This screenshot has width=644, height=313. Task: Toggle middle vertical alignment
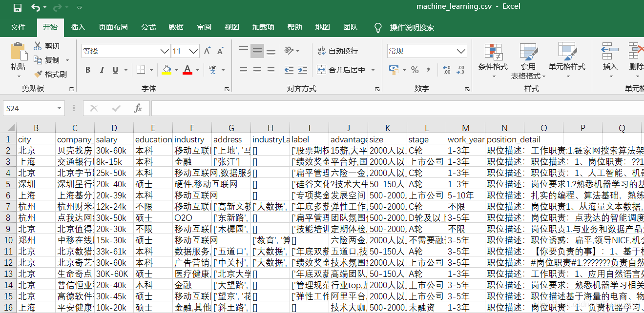click(257, 51)
